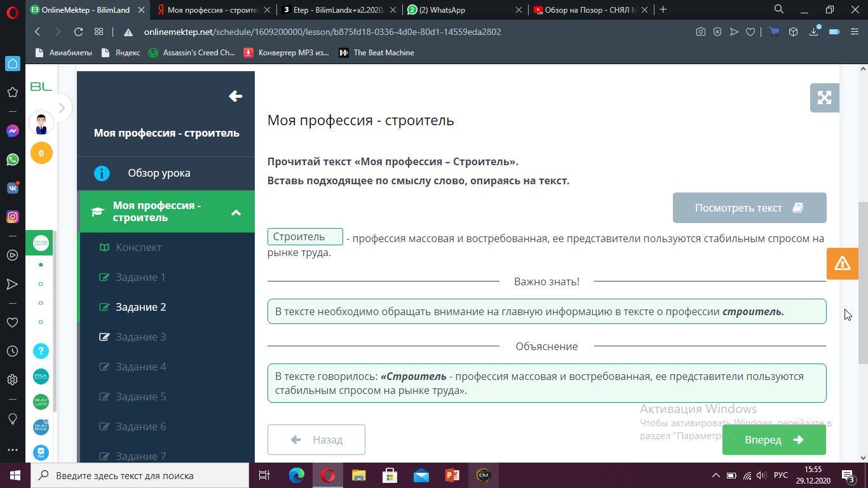Open Авиабилеты bookmark
The height and width of the screenshot is (488, 868).
[x=64, y=53]
